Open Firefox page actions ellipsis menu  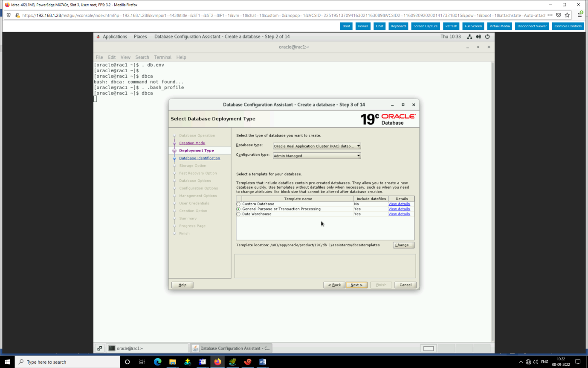550,15
